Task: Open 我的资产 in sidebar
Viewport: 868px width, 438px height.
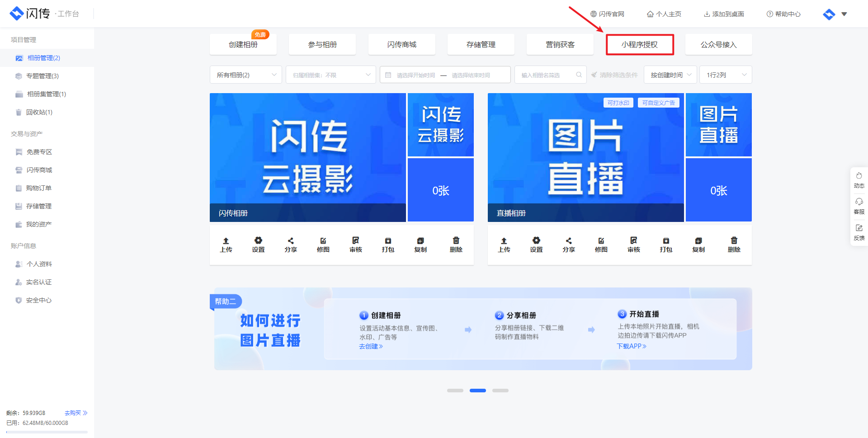Action: [x=47, y=224]
